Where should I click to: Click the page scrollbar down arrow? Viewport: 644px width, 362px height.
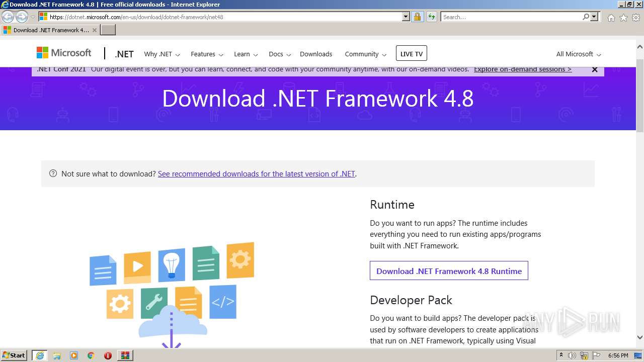pyautogui.click(x=640, y=338)
